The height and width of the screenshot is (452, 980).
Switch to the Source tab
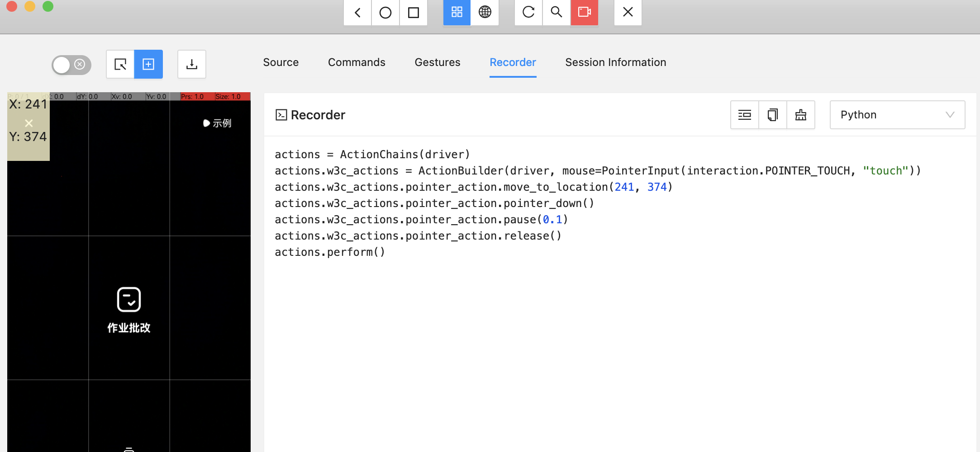[x=281, y=62]
